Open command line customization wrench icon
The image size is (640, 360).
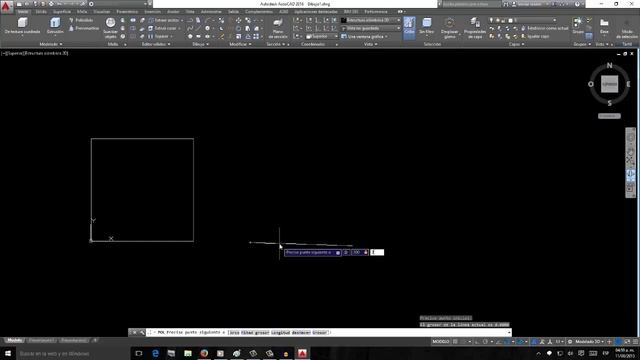[x=142, y=333]
